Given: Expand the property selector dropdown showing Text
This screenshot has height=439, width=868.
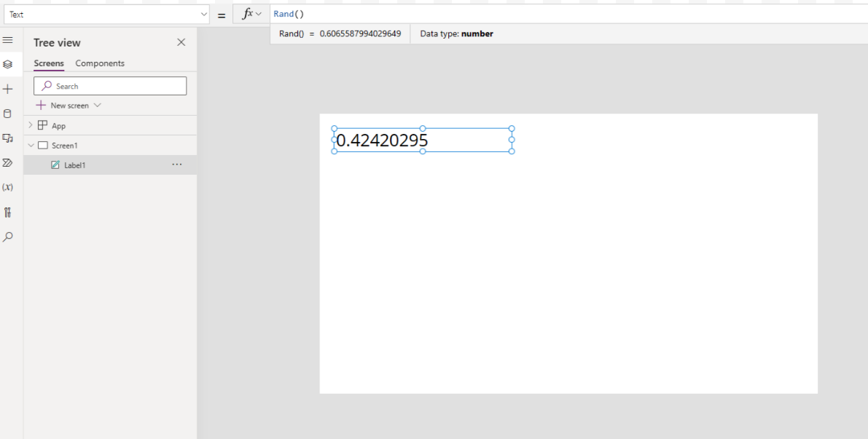Looking at the screenshot, I should [x=203, y=13].
